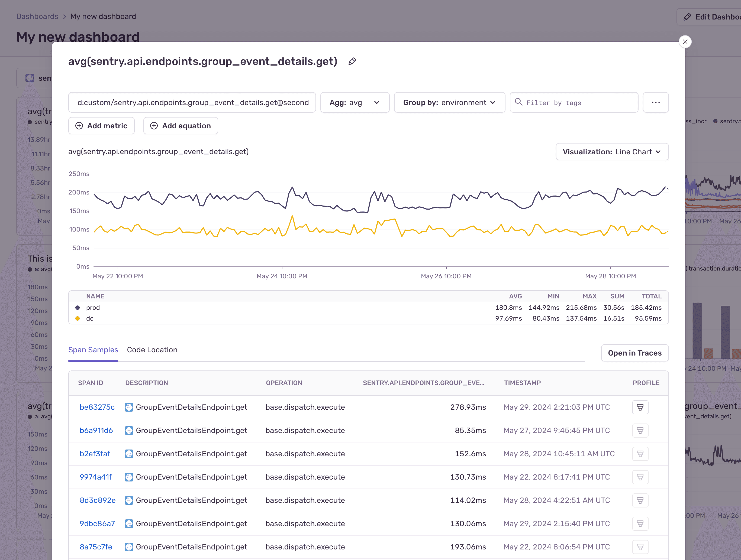The width and height of the screenshot is (741, 560).
Task: Click the Edit Dashboard pencil icon
Action: (688, 17)
